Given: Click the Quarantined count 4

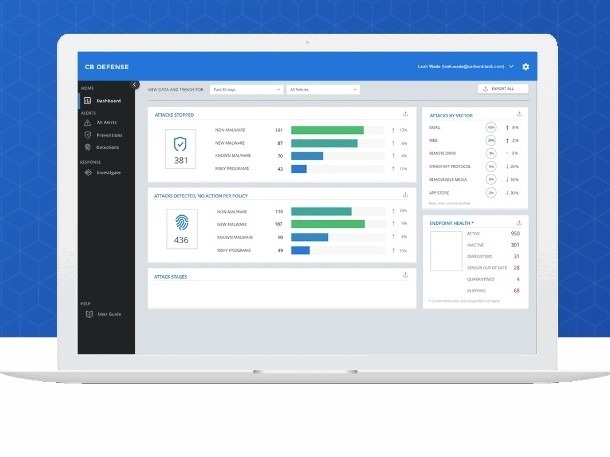Looking at the screenshot, I should tap(518, 279).
